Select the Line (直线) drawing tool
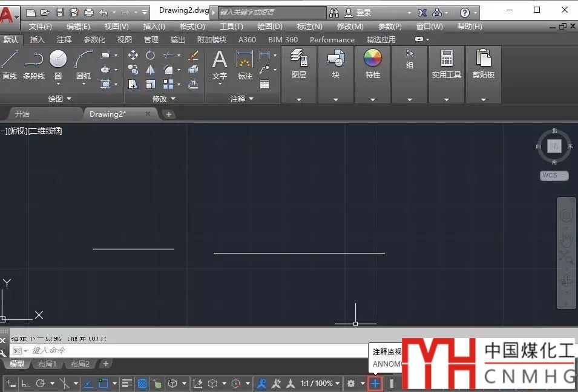The width and height of the screenshot is (578, 392). (x=10, y=64)
